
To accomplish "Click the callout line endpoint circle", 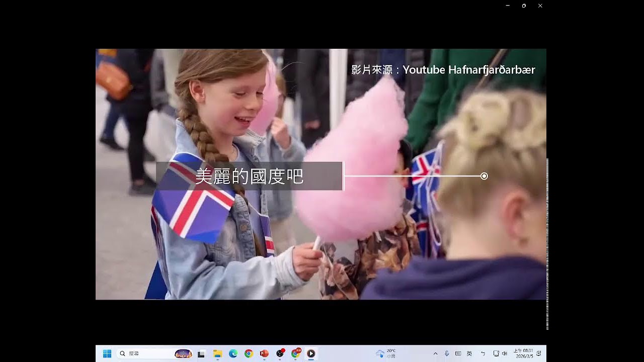I will pos(484,176).
